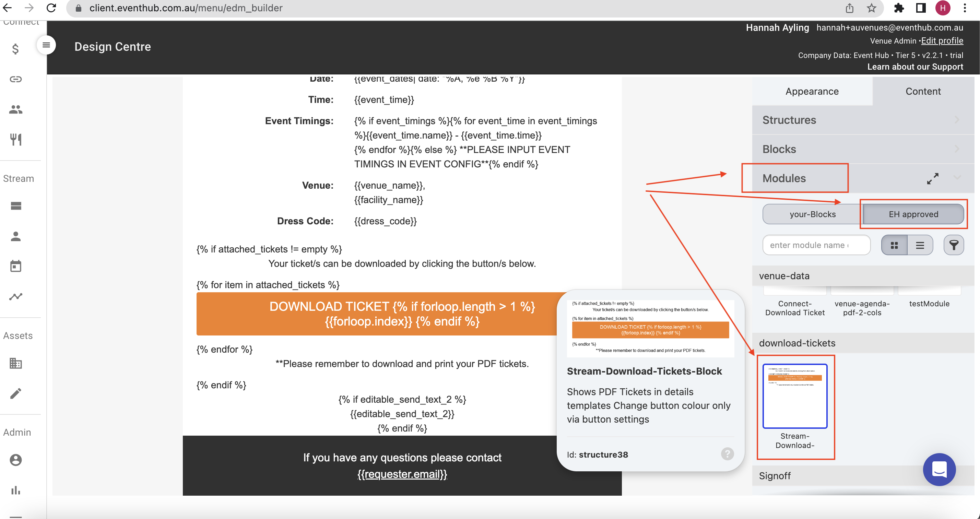
Task: Open the pencil edit icon under Assets
Action: (15, 393)
